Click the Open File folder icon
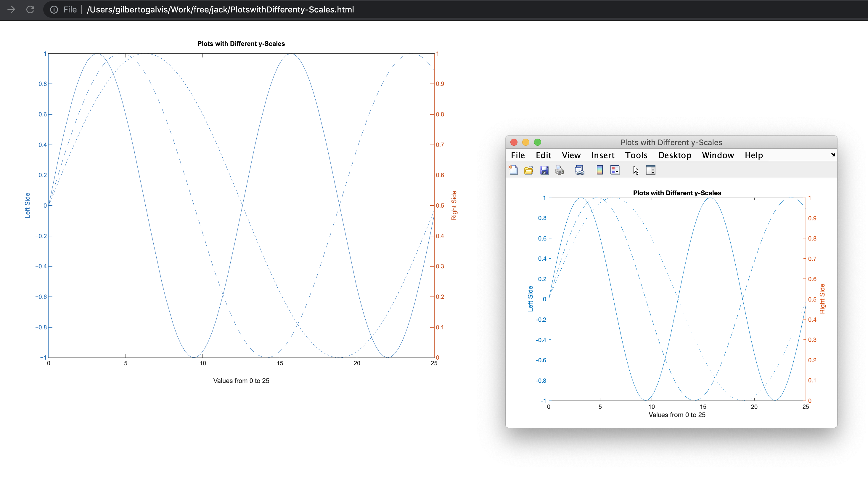The image size is (868, 484). (x=528, y=170)
